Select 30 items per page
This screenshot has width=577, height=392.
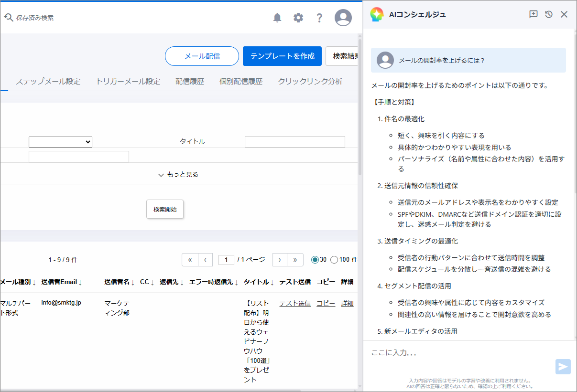click(315, 260)
